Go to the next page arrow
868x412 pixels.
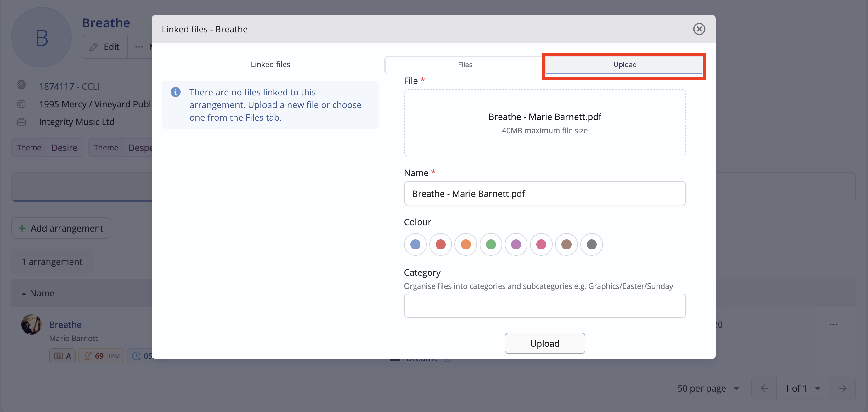pyautogui.click(x=843, y=388)
